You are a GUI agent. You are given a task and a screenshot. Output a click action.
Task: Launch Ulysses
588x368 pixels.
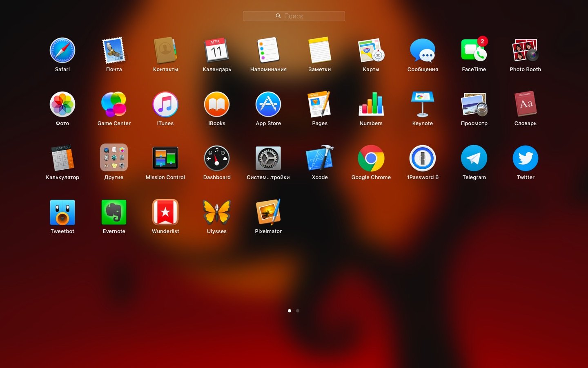click(x=217, y=213)
